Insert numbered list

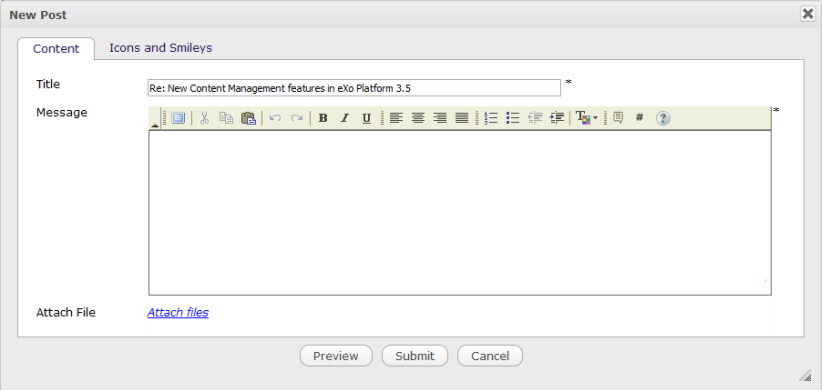point(491,118)
